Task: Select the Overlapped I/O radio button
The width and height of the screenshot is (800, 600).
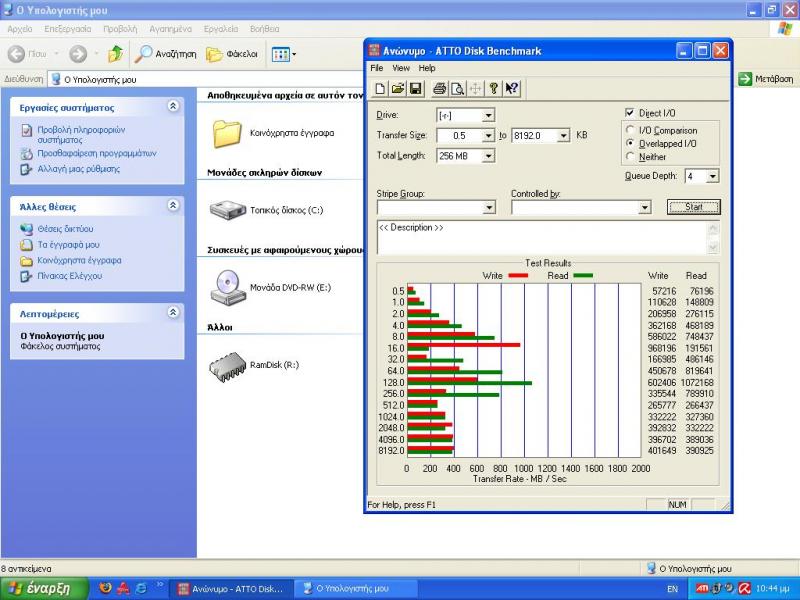Action: [630, 143]
